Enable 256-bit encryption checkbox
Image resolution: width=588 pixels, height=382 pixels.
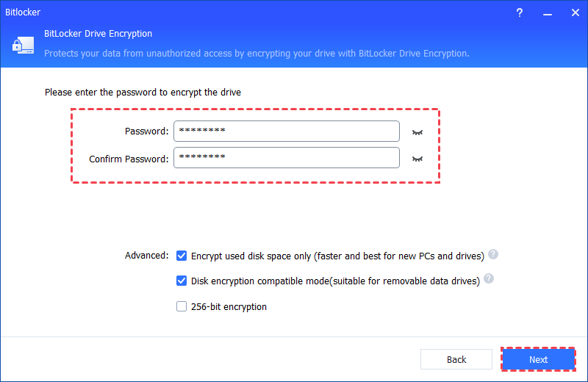[x=182, y=306]
